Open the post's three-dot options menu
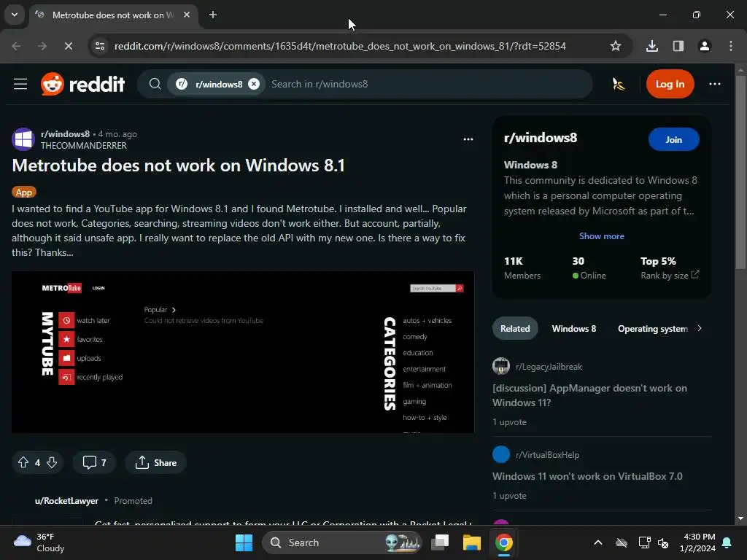 [x=468, y=139]
